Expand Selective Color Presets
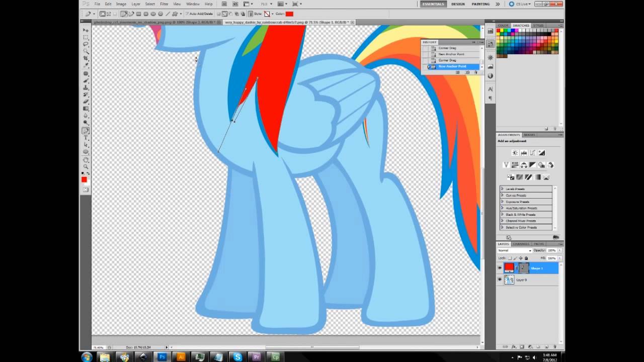The image size is (644, 362). pos(502,227)
